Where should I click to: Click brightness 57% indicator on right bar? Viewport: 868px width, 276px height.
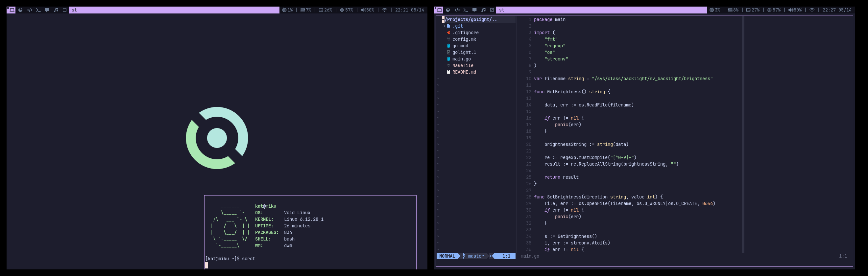[x=774, y=10]
